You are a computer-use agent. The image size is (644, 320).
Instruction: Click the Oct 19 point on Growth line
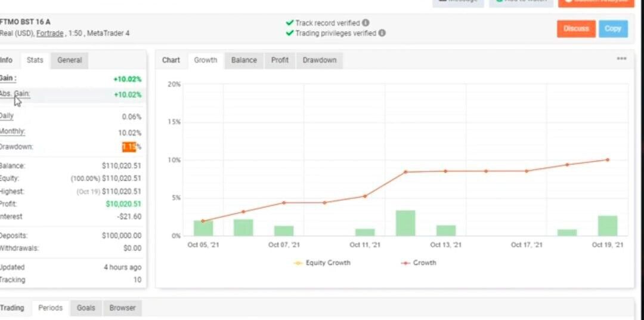click(x=608, y=159)
